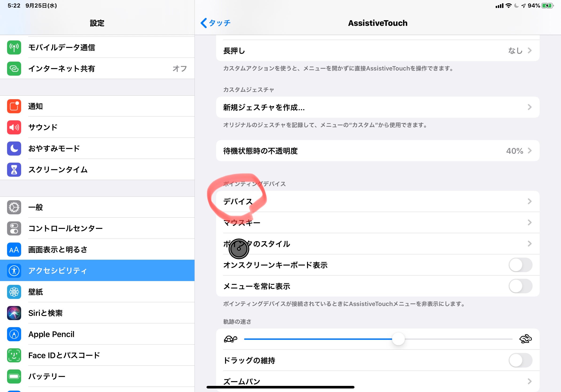Screen dimensions: 561x392
Task: Open the ズームパン row chevron
Action: tap(530, 381)
